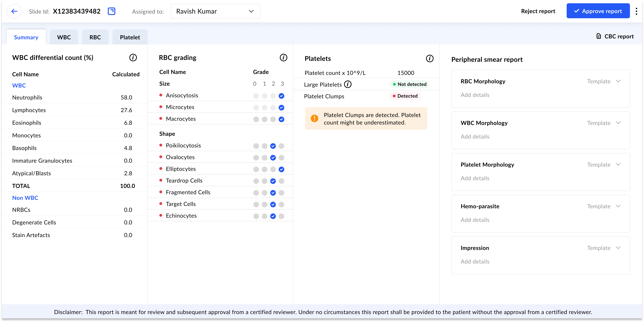Click the NRBCs row label
Viewport: 644px width, 322px height.
pos(21,210)
